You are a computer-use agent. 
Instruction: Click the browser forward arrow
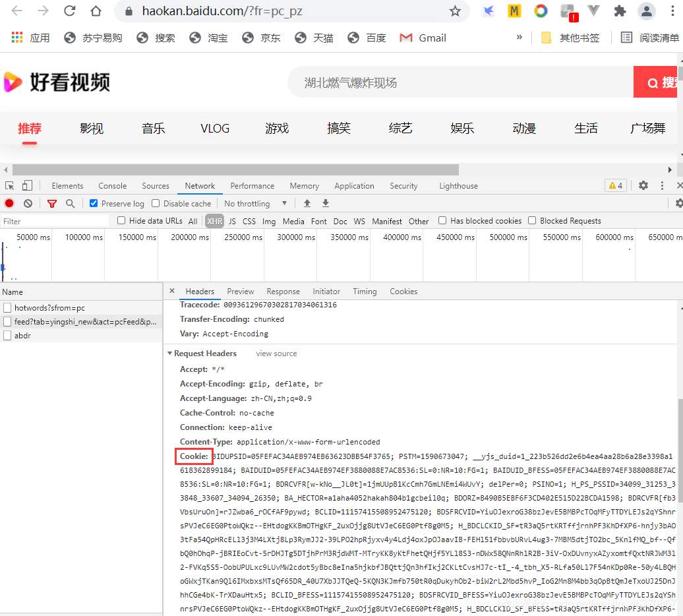coord(43,11)
